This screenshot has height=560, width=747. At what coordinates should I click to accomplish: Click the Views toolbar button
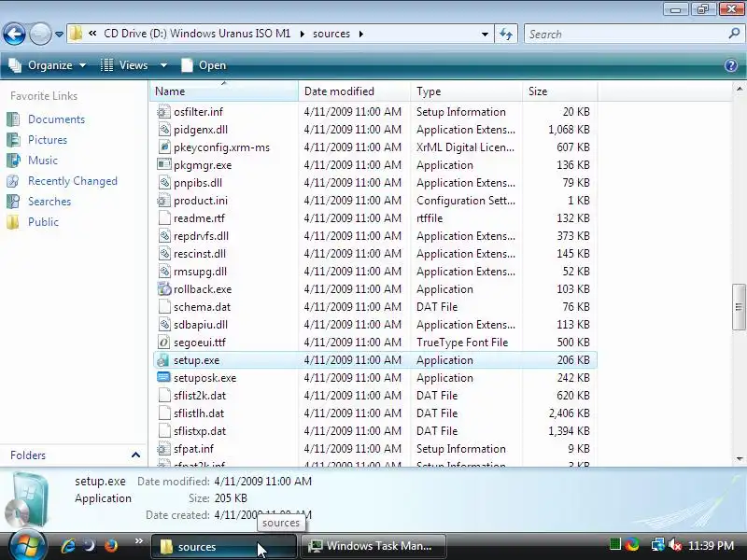[125, 65]
